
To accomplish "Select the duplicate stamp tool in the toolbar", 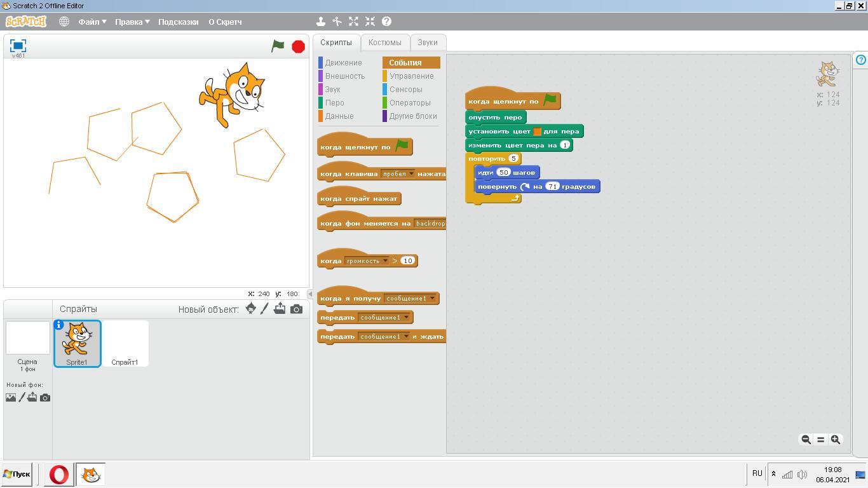I will click(321, 22).
